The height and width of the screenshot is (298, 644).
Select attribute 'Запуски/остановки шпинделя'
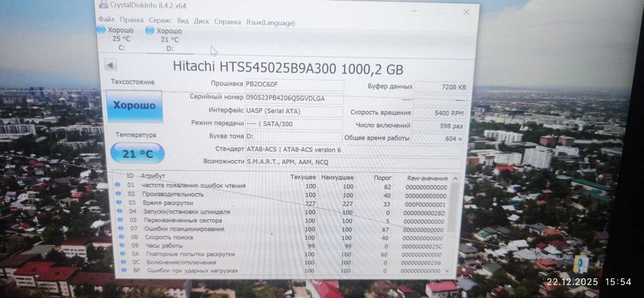tap(187, 212)
